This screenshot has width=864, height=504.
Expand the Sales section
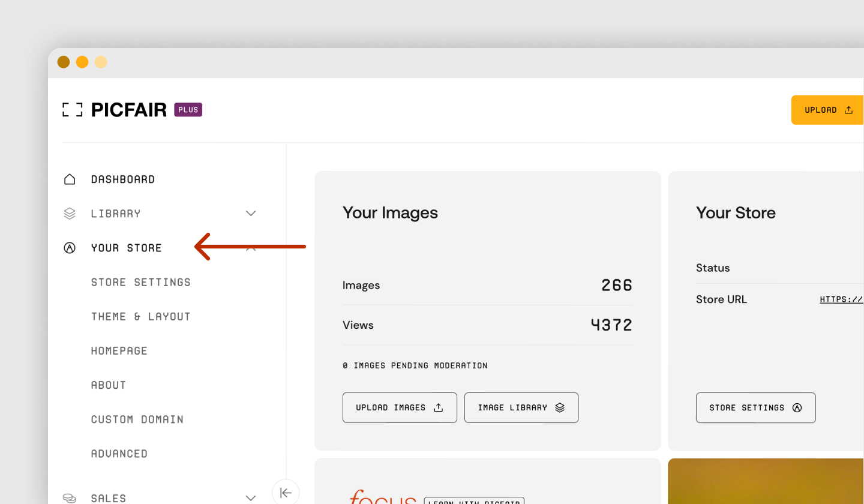pos(251,497)
